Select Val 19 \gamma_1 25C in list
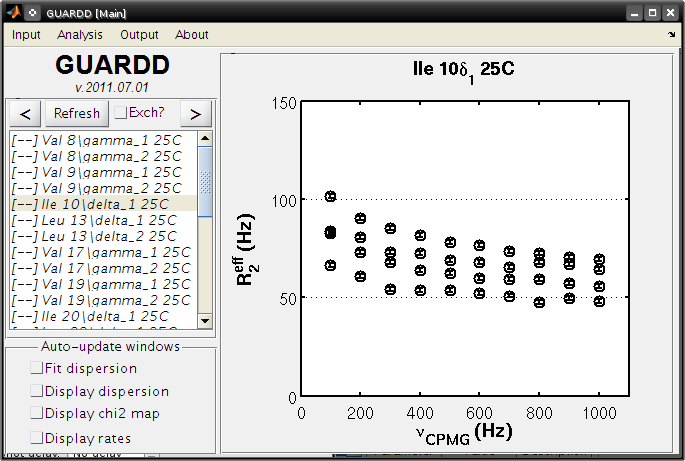This screenshot has width=685, height=461. click(x=104, y=284)
